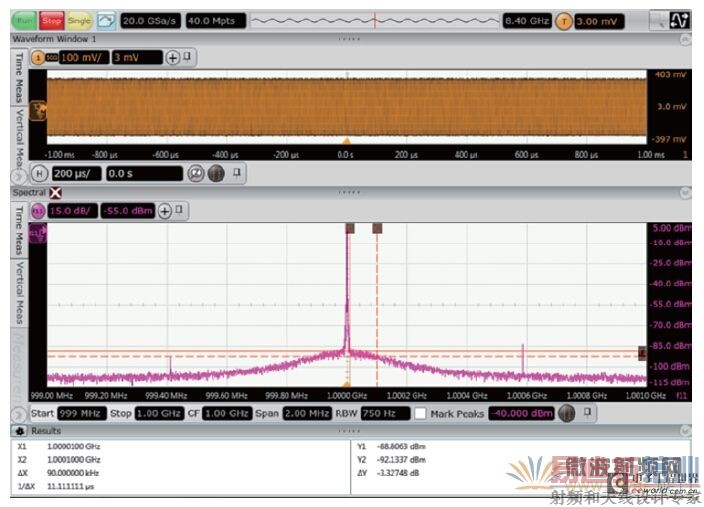
Task: Start acquisition with the green Run button
Action: (x=24, y=21)
